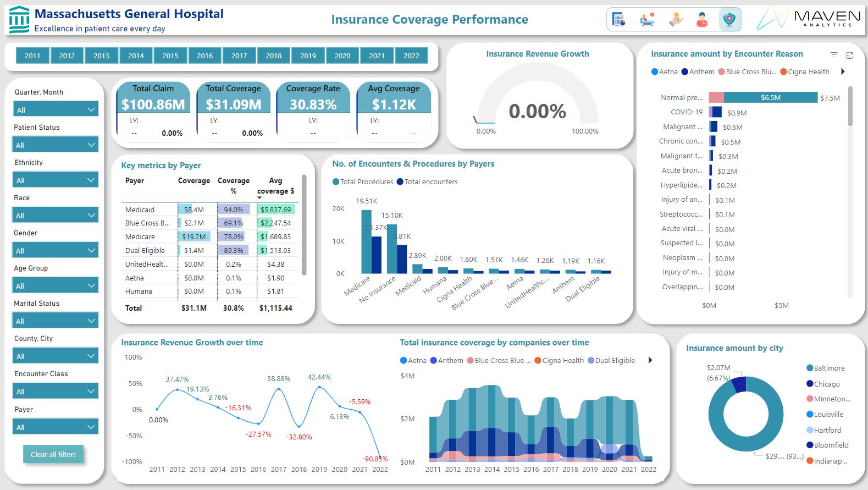Select the insurance shield page icon
The height and width of the screenshot is (490, 868).
[729, 20]
